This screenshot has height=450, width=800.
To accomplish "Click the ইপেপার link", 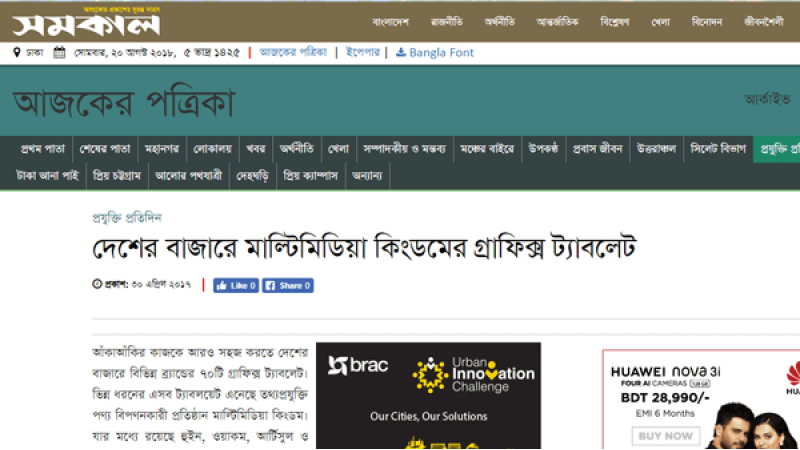I will (x=363, y=52).
